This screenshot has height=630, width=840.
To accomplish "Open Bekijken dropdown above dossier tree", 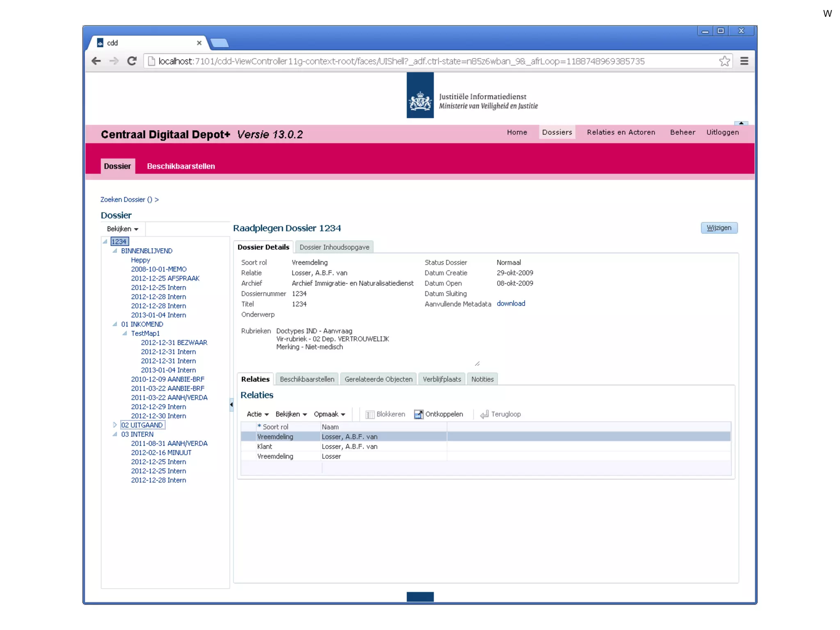I will click(x=122, y=229).
